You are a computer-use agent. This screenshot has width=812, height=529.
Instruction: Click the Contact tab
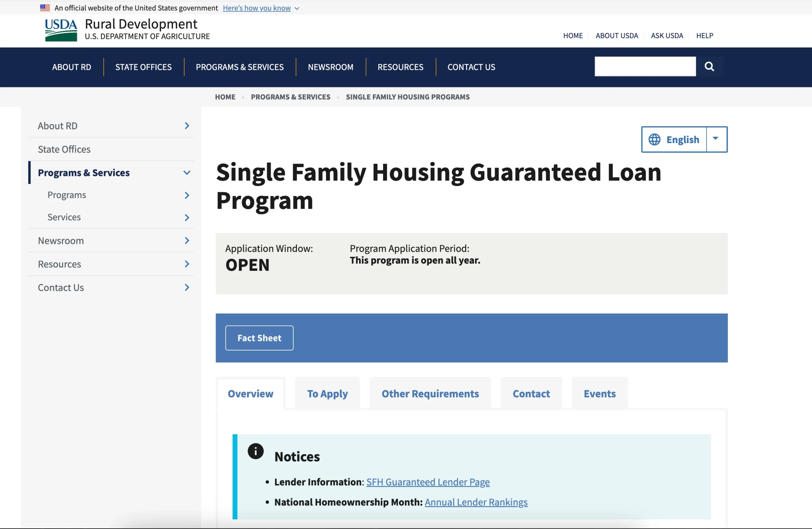[531, 392]
